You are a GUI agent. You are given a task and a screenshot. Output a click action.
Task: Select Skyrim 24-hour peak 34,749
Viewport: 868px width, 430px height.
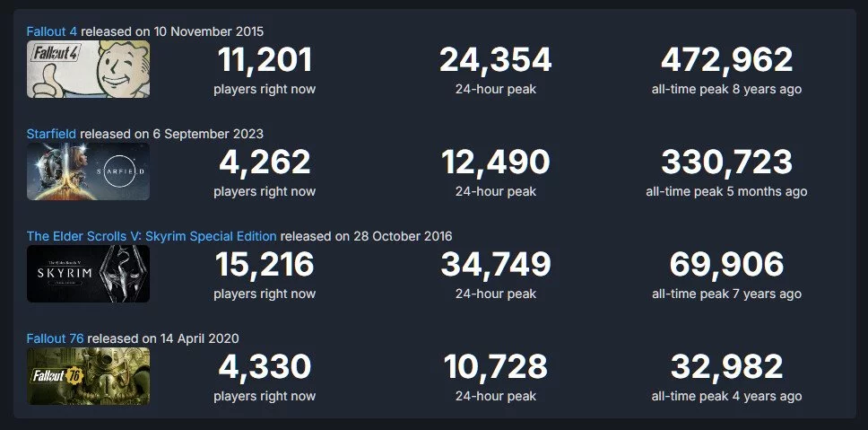(496, 264)
